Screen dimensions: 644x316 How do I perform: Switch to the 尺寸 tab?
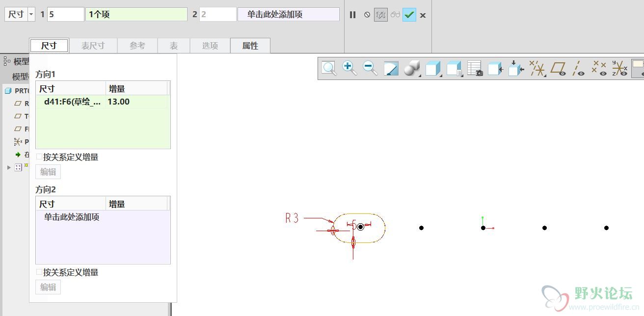click(x=49, y=46)
